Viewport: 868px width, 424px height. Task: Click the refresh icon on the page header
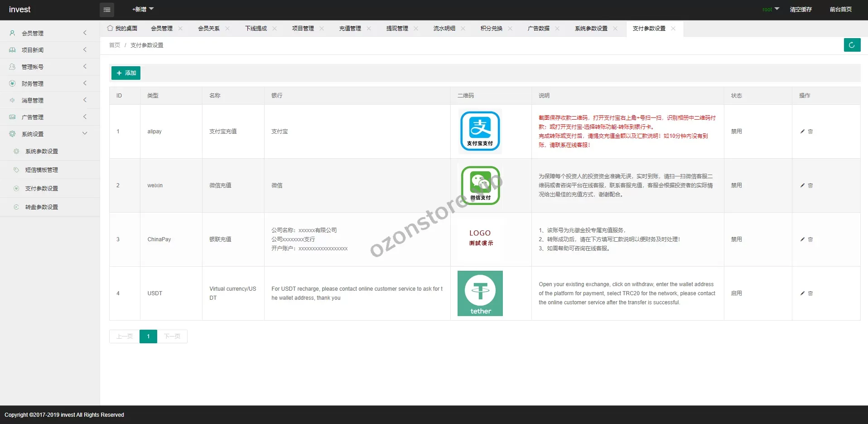[852, 45]
